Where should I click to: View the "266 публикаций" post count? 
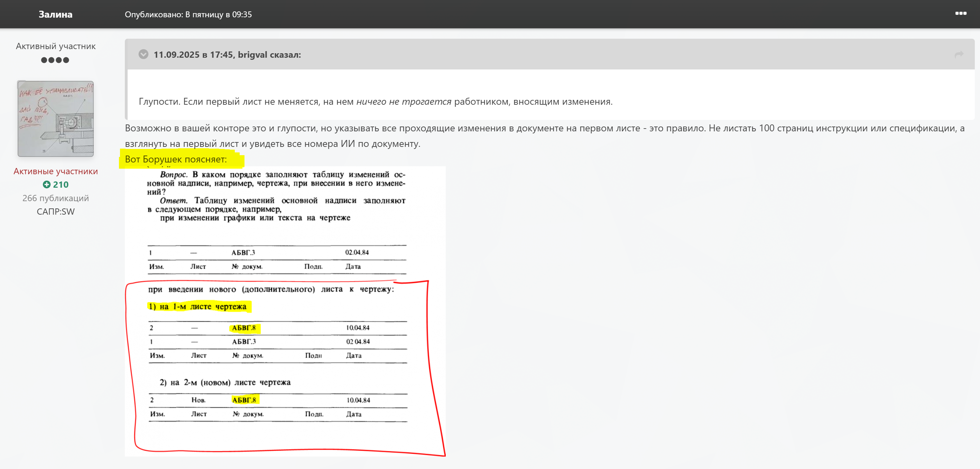pyautogui.click(x=56, y=198)
